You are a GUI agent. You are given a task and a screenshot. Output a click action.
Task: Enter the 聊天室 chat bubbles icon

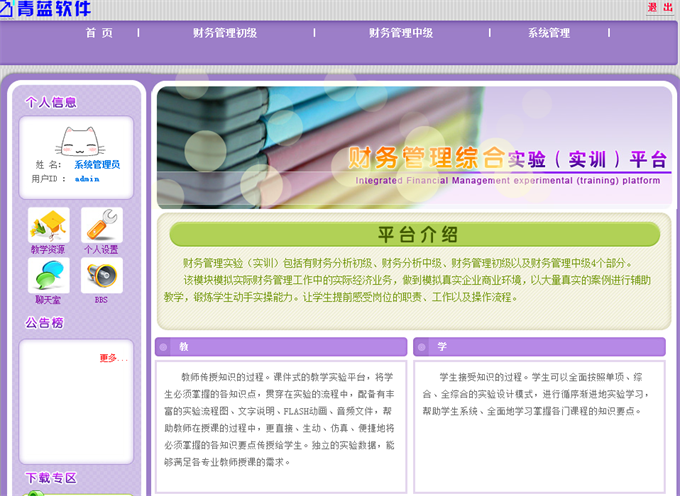tap(47, 274)
